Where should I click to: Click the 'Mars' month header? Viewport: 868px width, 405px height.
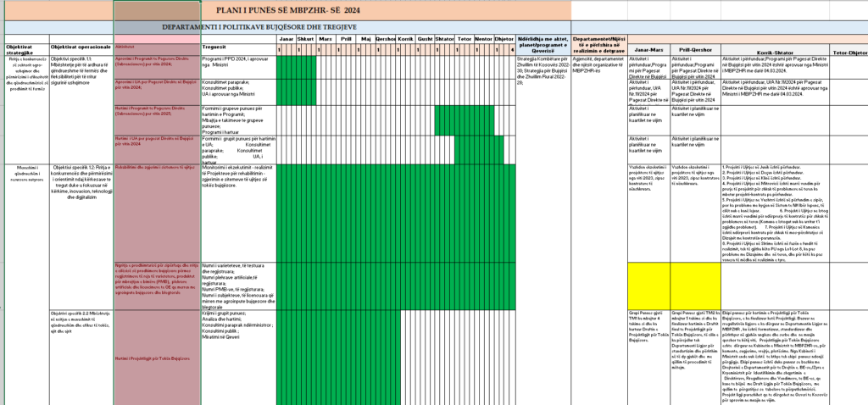(x=325, y=40)
